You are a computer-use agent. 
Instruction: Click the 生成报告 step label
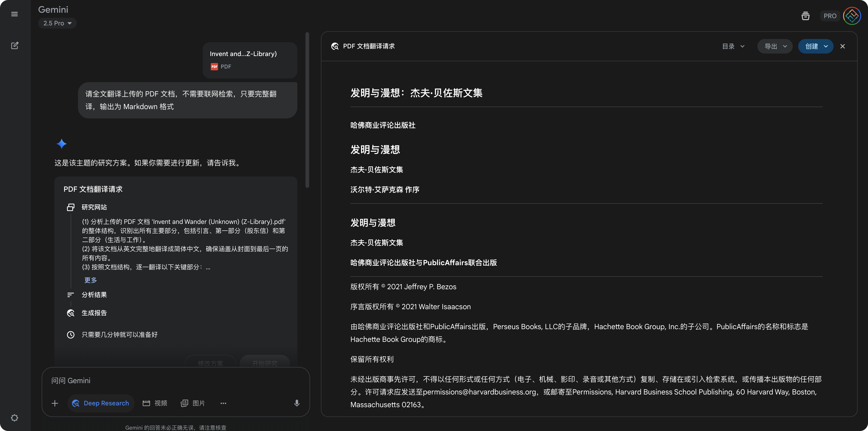pos(94,313)
